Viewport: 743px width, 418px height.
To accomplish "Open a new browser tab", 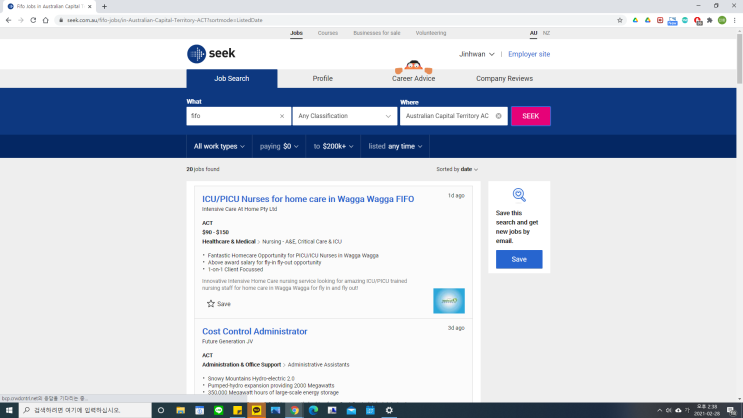I will click(104, 7).
